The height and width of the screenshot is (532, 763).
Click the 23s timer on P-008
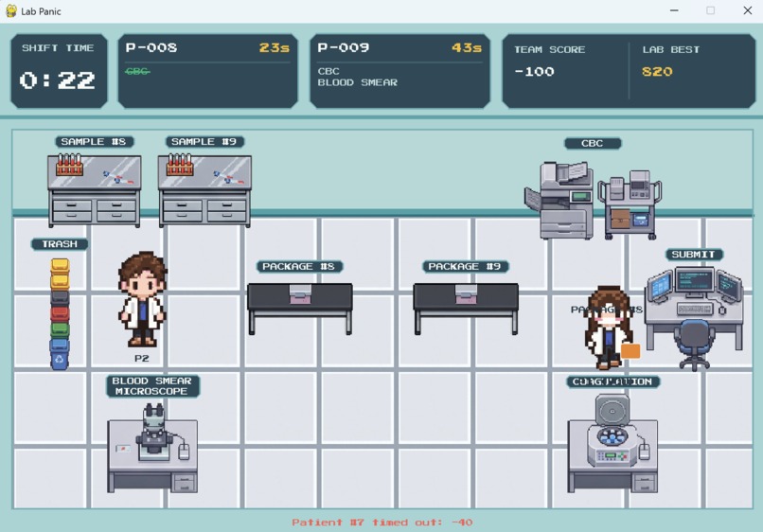(275, 47)
